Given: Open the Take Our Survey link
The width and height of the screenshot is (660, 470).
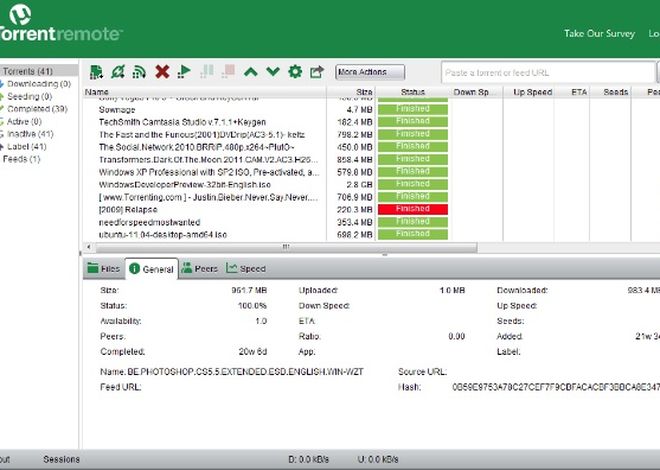Looking at the screenshot, I should 599,34.
